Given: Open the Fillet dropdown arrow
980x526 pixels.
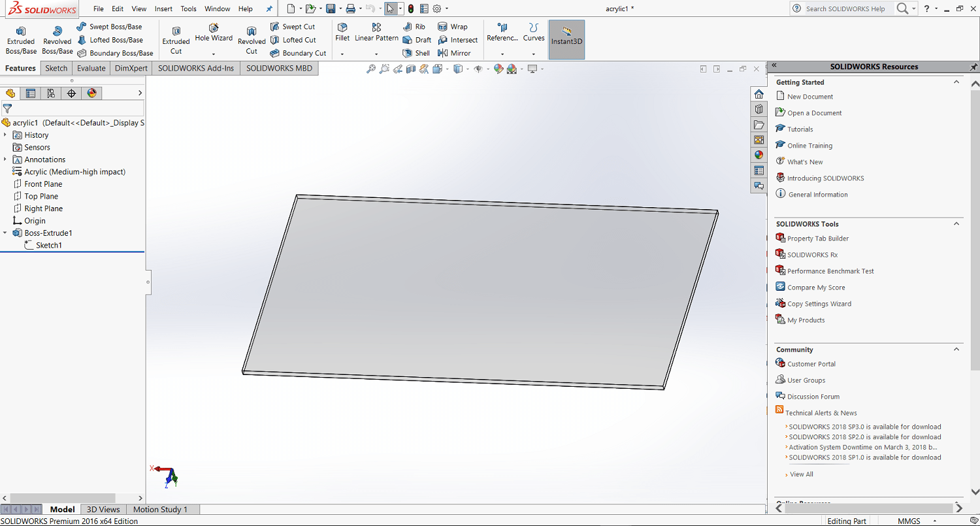Looking at the screenshot, I should (x=342, y=54).
